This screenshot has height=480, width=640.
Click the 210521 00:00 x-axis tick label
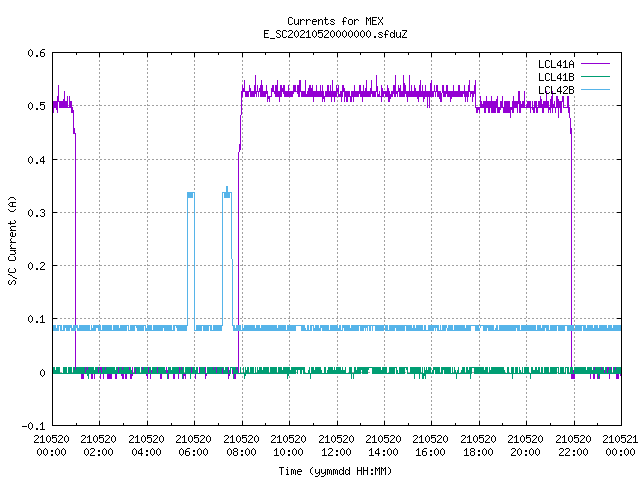coord(620,446)
